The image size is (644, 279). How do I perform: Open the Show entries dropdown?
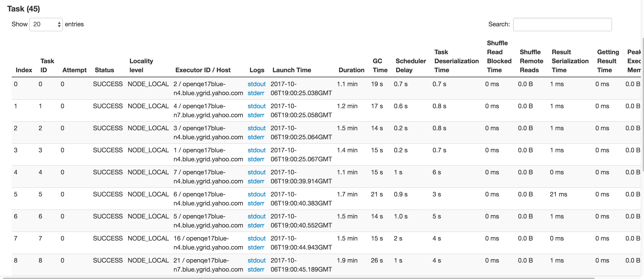click(46, 24)
